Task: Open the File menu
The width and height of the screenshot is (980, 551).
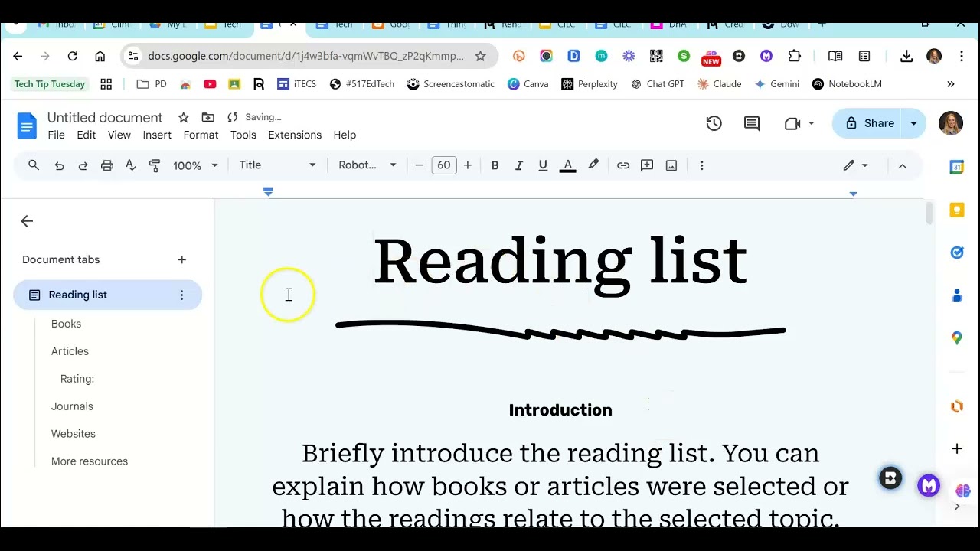Action: click(x=57, y=135)
